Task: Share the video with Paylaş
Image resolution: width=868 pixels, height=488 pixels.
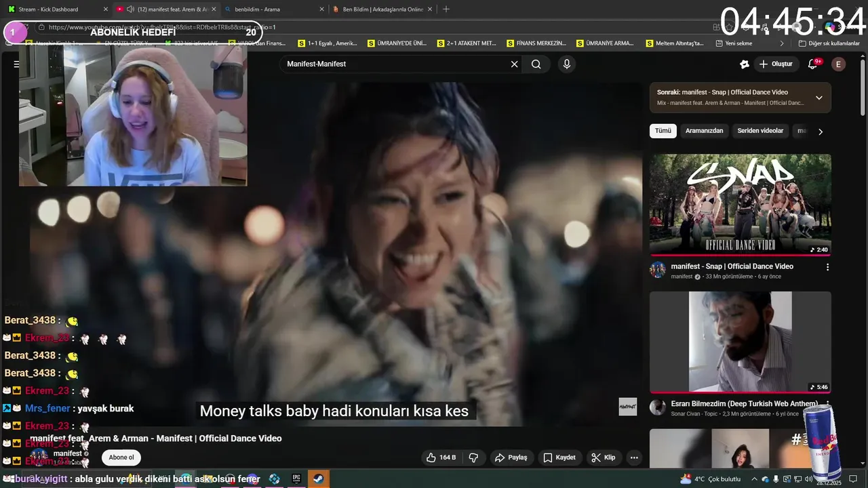Action: 511,457
